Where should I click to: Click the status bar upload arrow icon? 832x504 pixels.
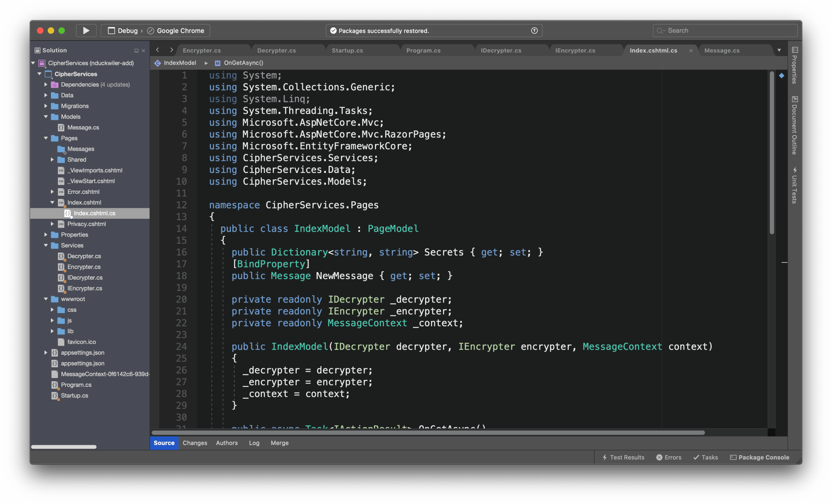tap(534, 31)
